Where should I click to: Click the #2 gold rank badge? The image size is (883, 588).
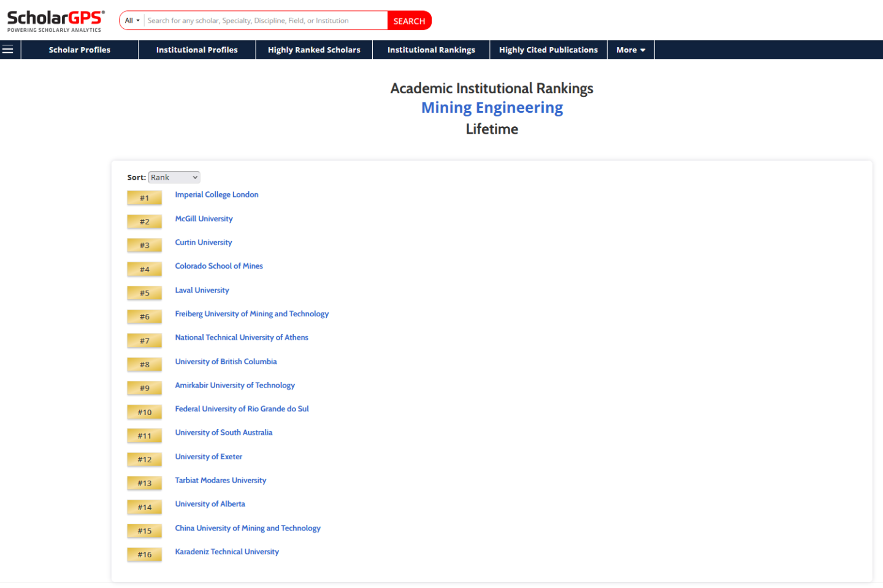[x=144, y=221]
